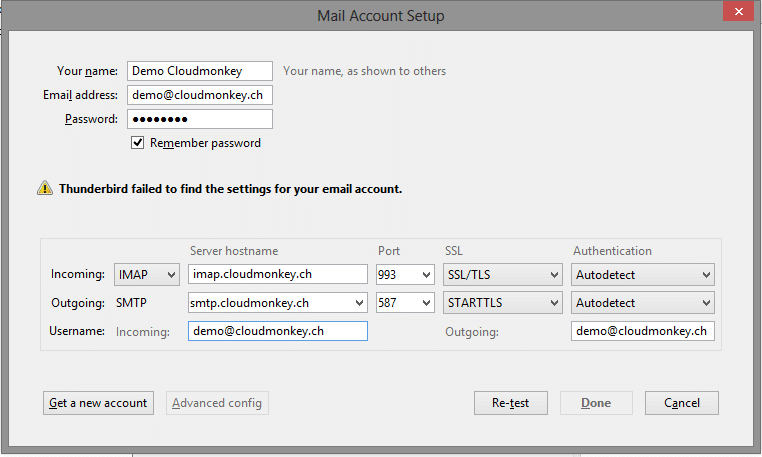Viewport: 762px width, 457px height.
Task: Select the Password input field
Action: pos(200,119)
